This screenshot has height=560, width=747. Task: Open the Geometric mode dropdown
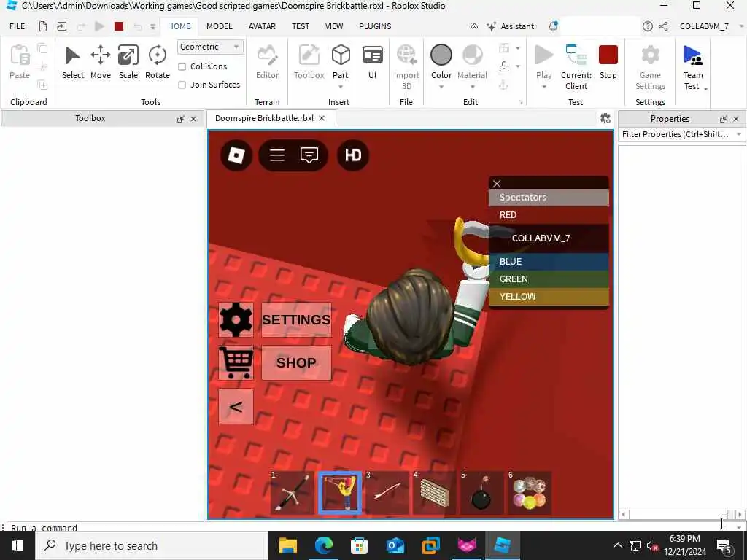(210, 47)
